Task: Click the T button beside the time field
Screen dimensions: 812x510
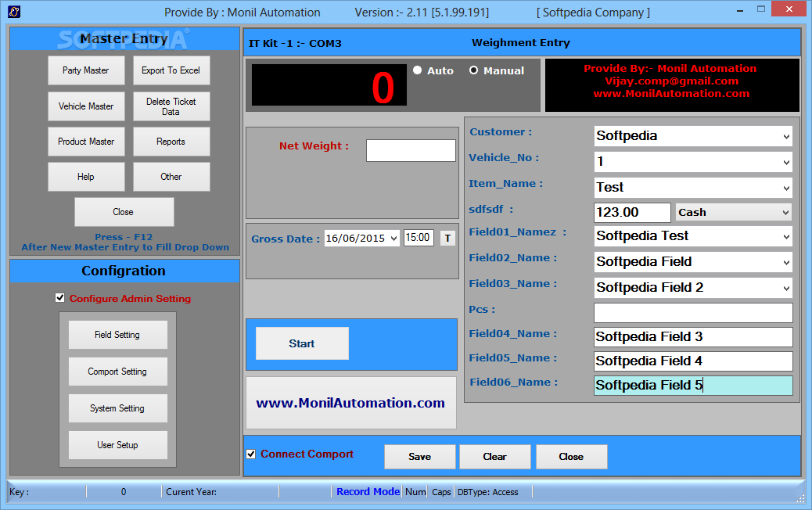Action: click(x=447, y=238)
